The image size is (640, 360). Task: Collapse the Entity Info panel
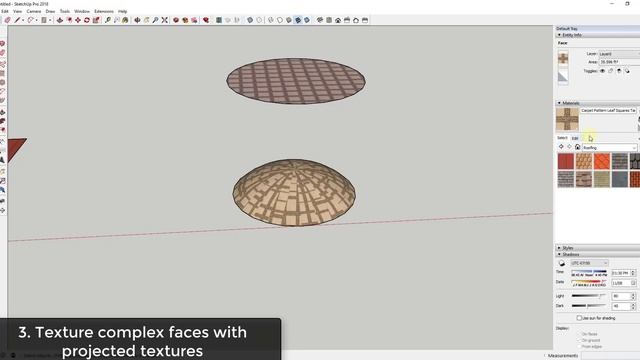point(559,35)
